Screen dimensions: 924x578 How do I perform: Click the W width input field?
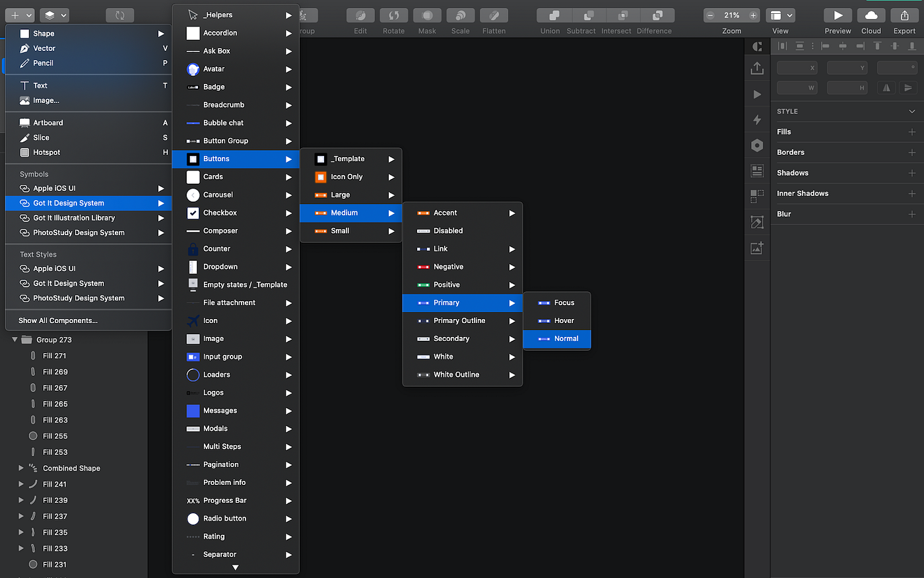[797, 88]
